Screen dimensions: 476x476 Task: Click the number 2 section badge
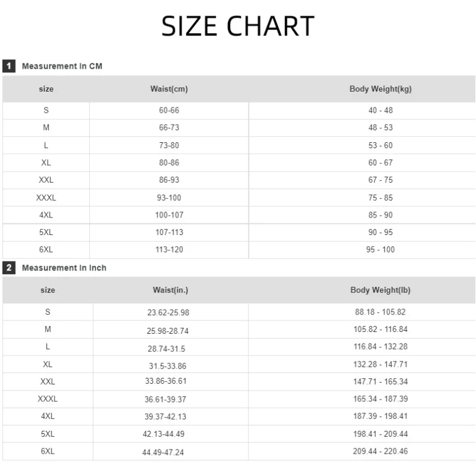coord(8,268)
